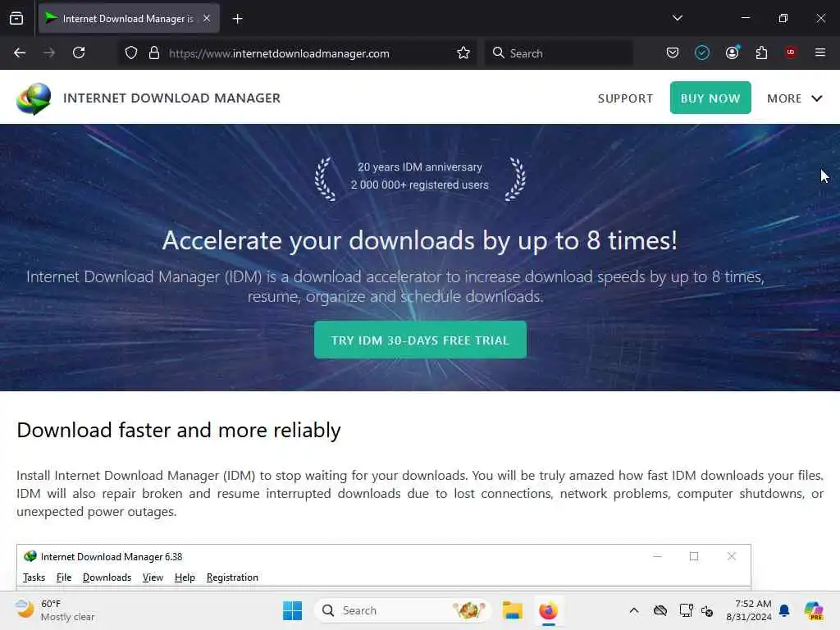
Task: Open the notifications bell icon
Action: (x=785, y=610)
